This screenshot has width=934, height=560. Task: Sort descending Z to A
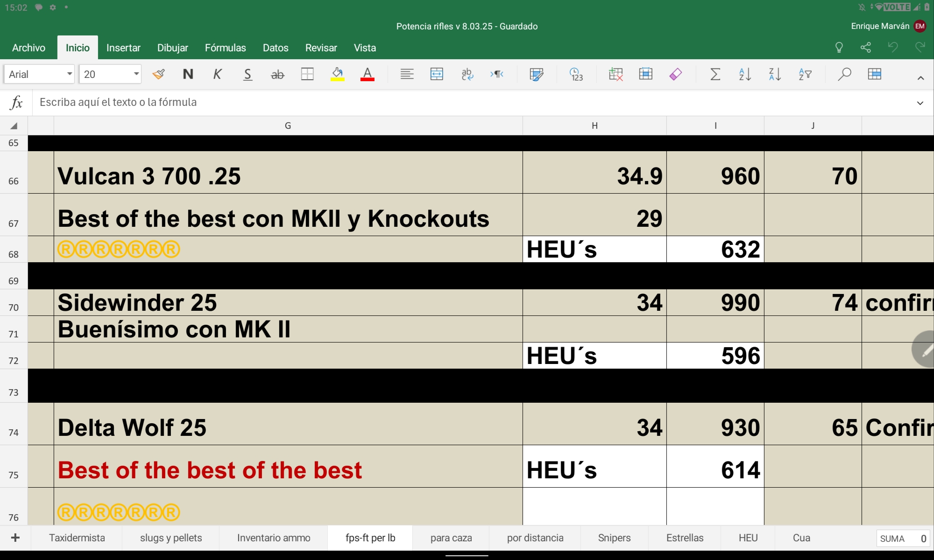(x=775, y=74)
